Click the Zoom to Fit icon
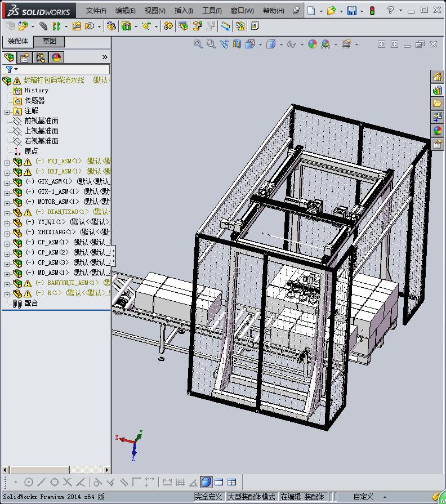446x504 pixels. tap(198, 44)
